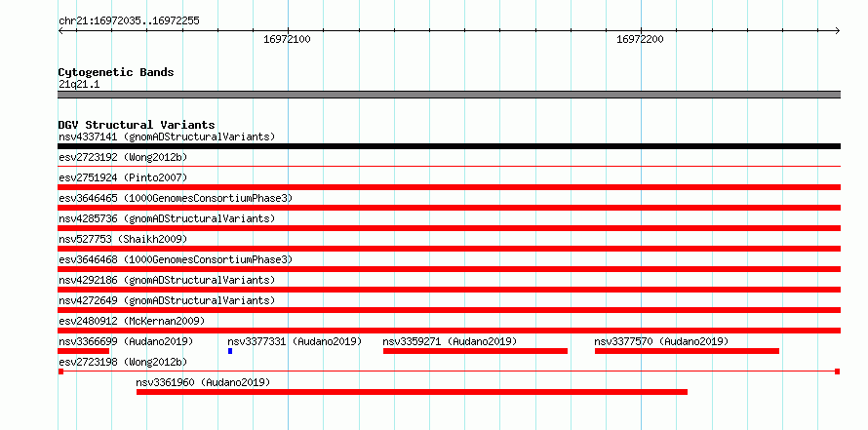Open esv2751924 (Pinto2007) variant label
This screenshot has width=868, height=430.
[x=123, y=177]
